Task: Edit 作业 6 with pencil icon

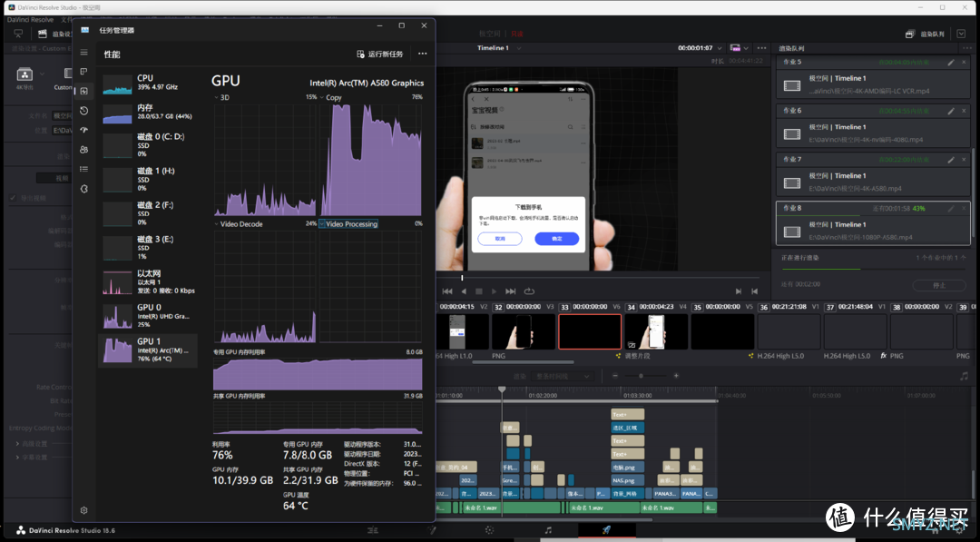Action: 951,111
